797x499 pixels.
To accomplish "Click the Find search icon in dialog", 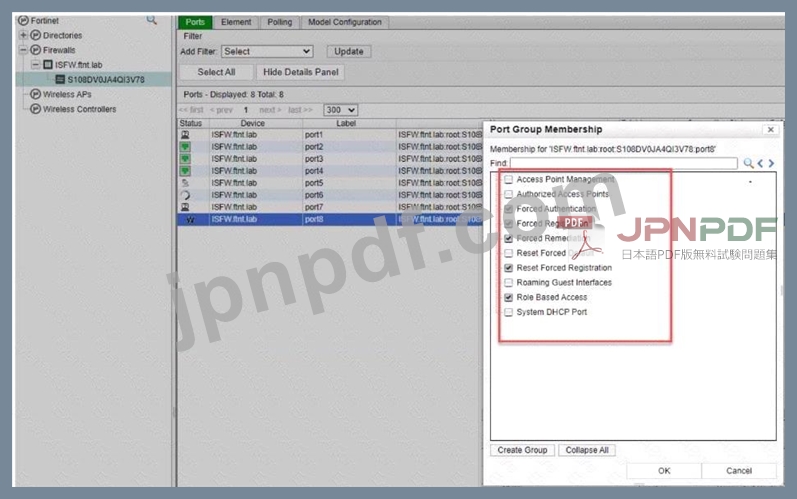I will click(x=748, y=163).
